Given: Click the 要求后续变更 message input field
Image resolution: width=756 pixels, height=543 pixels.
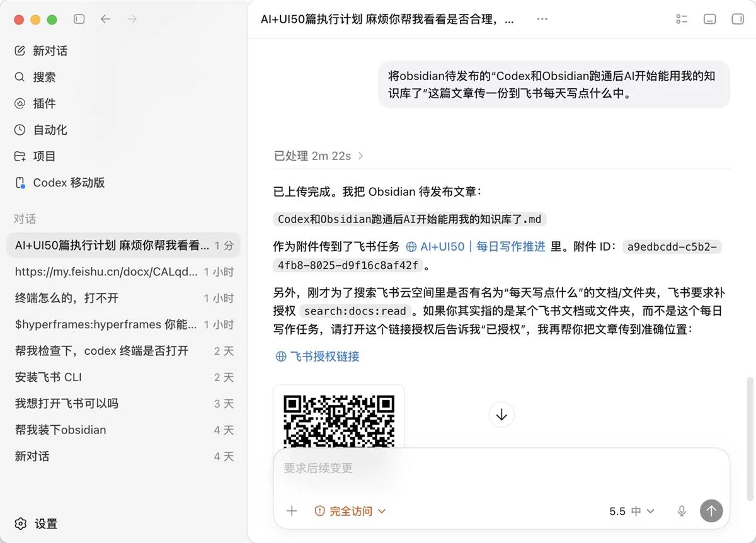Looking at the screenshot, I should [x=501, y=469].
